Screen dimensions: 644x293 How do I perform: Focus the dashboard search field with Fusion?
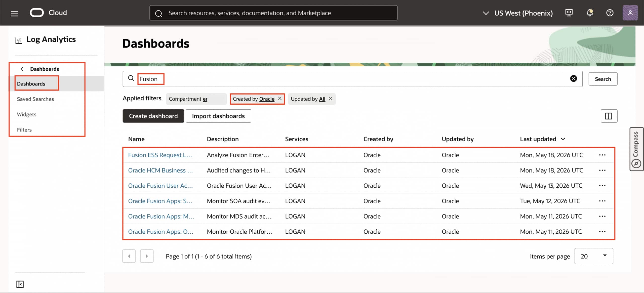point(352,79)
